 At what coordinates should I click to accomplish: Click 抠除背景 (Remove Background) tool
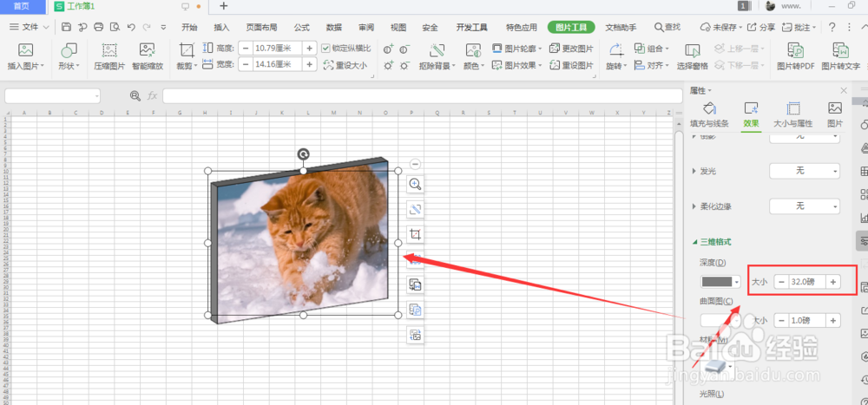coord(437,56)
